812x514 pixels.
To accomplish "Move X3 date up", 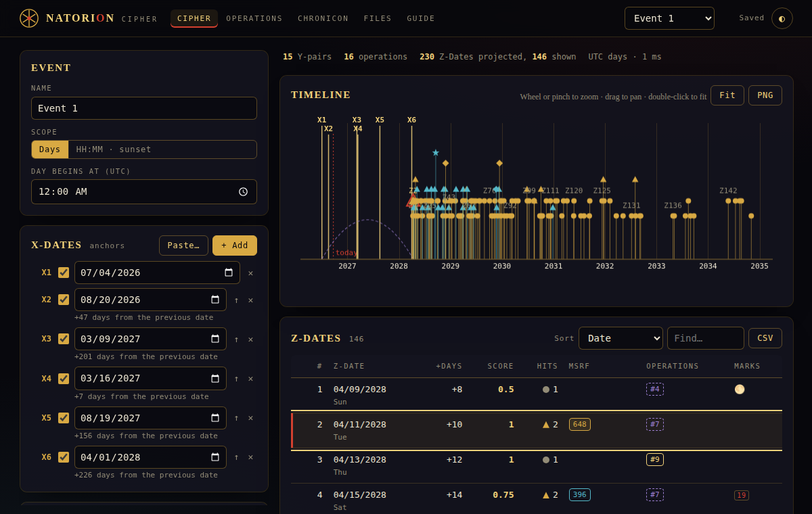I will (236, 340).
